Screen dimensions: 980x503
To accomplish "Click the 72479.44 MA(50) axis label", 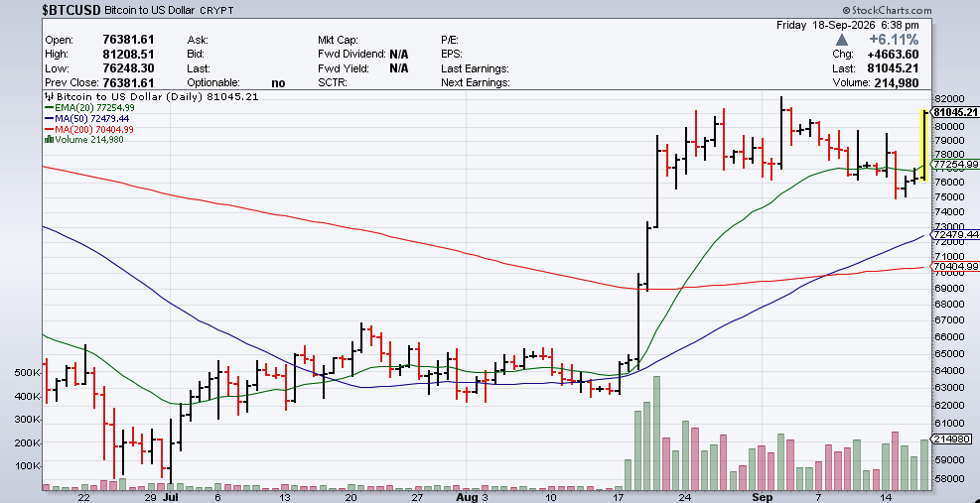I will [955, 235].
